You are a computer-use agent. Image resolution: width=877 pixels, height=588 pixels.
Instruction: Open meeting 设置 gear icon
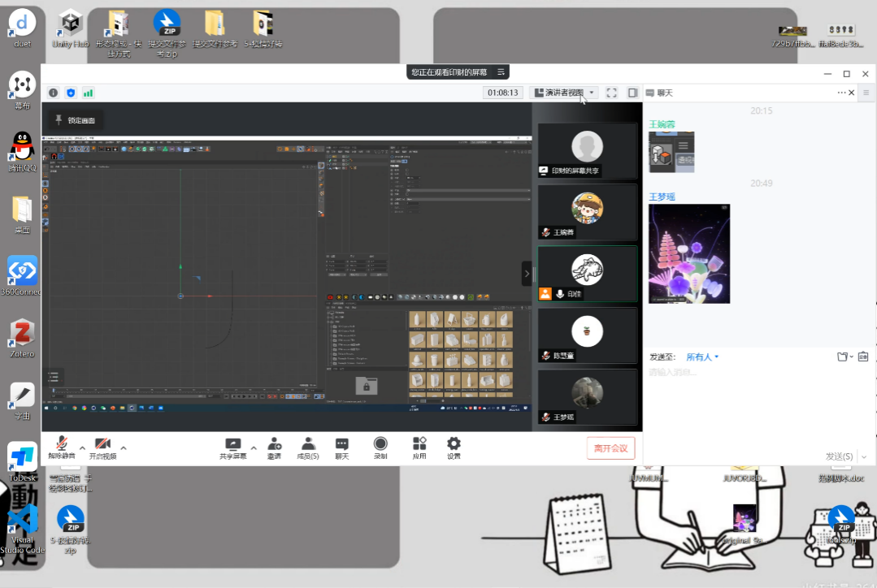454,447
